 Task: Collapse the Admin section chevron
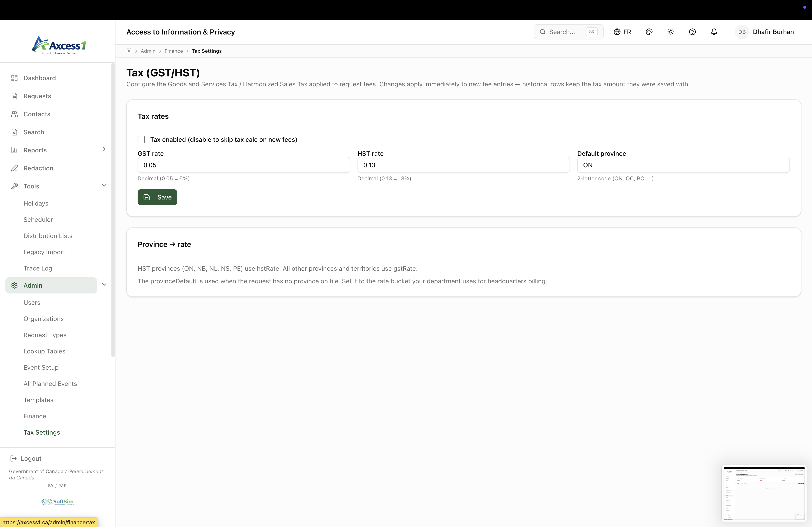[104, 285]
